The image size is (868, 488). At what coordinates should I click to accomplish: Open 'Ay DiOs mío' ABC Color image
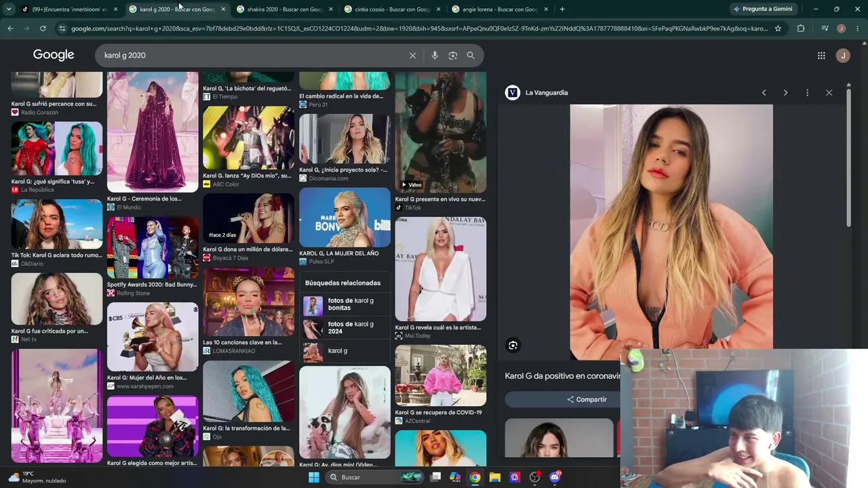click(249, 138)
